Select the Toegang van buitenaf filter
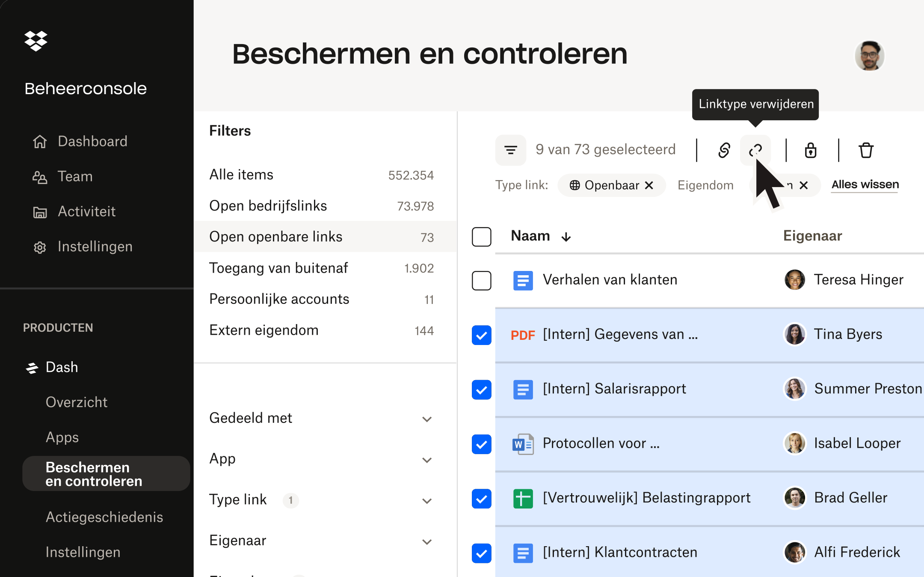The width and height of the screenshot is (924, 577). coord(326,268)
